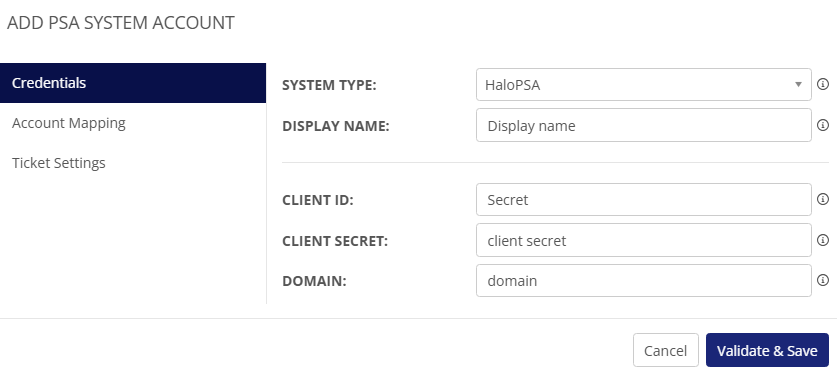
Task: Click info icon beside System Type dropdown
Action: [x=823, y=84]
